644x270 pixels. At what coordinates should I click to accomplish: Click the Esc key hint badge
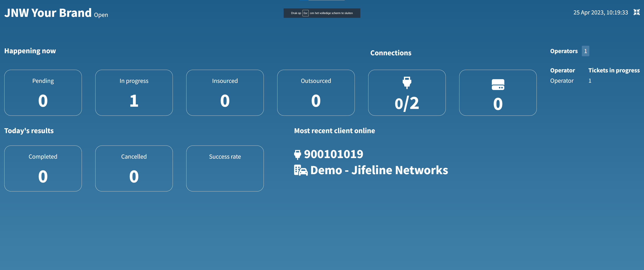coord(305,13)
